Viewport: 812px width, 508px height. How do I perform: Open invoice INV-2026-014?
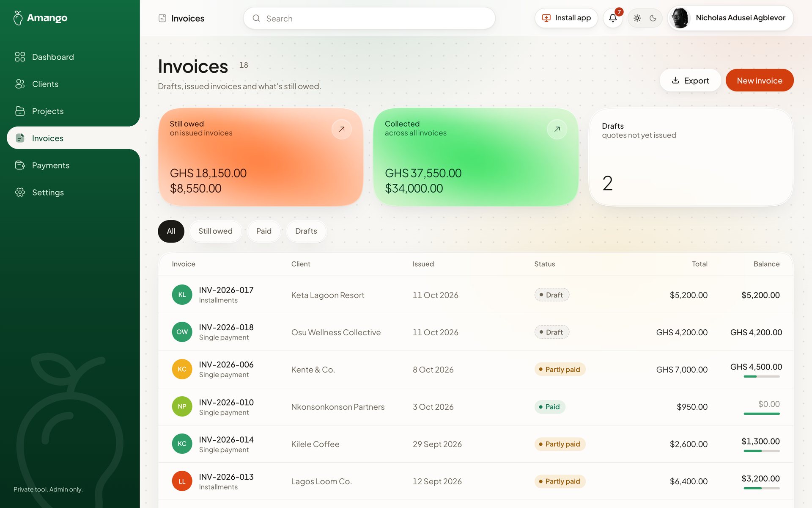226,439
